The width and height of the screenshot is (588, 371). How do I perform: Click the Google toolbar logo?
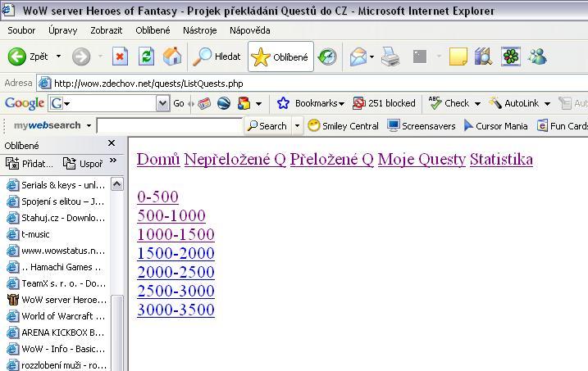(x=25, y=103)
